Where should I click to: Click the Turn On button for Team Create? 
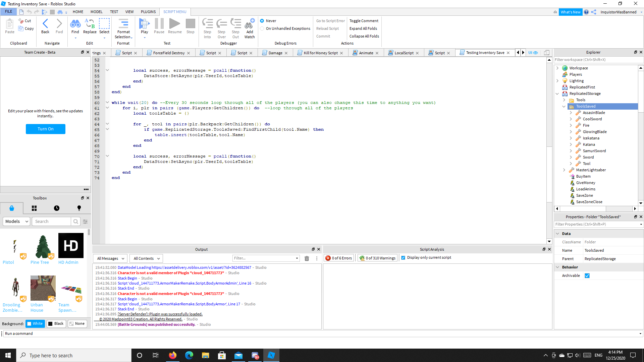45,129
